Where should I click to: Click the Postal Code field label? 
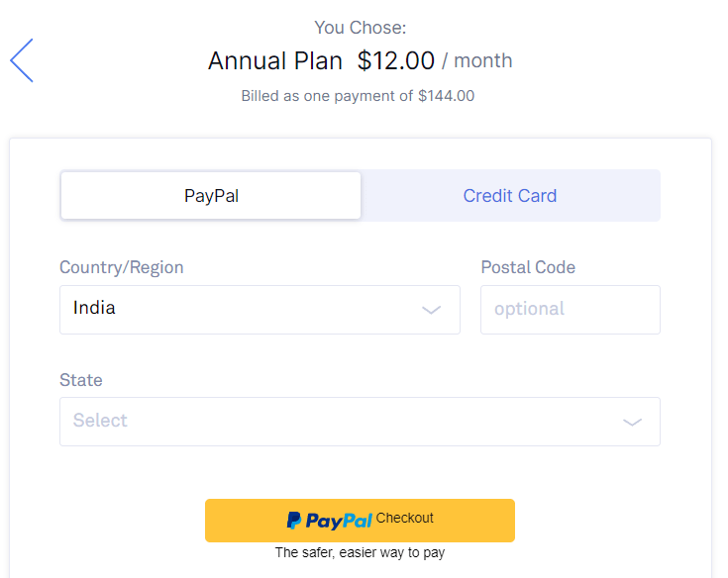[528, 267]
